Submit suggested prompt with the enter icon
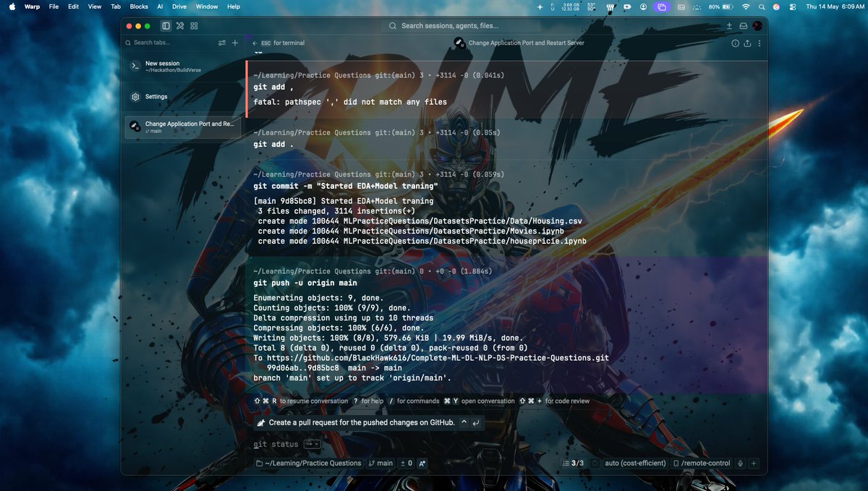The image size is (868, 491). [x=475, y=422]
